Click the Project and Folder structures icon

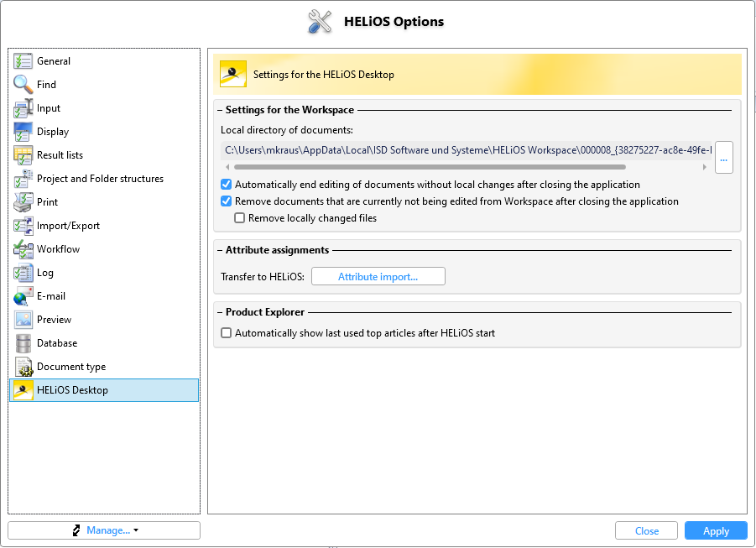23,179
